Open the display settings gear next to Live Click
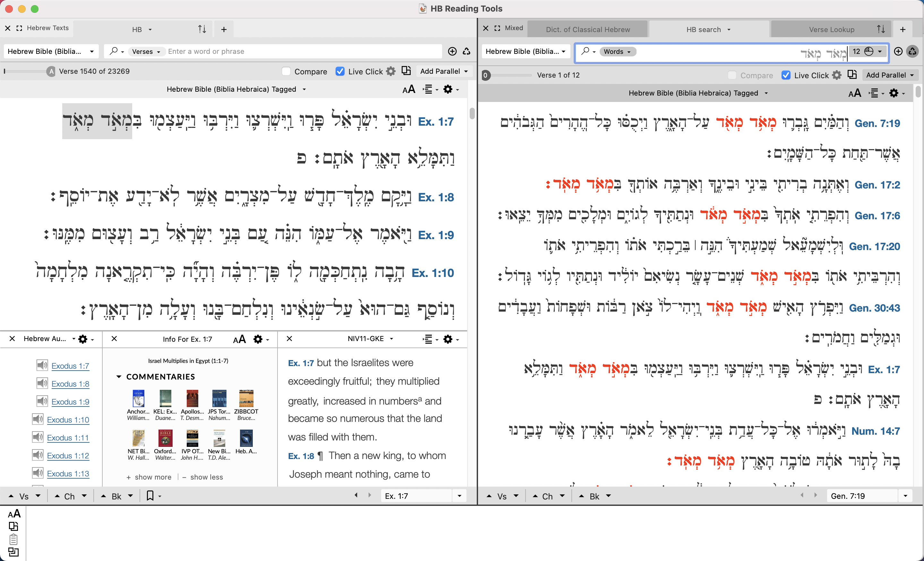924x561 pixels. pyautogui.click(x=391, y=71)
